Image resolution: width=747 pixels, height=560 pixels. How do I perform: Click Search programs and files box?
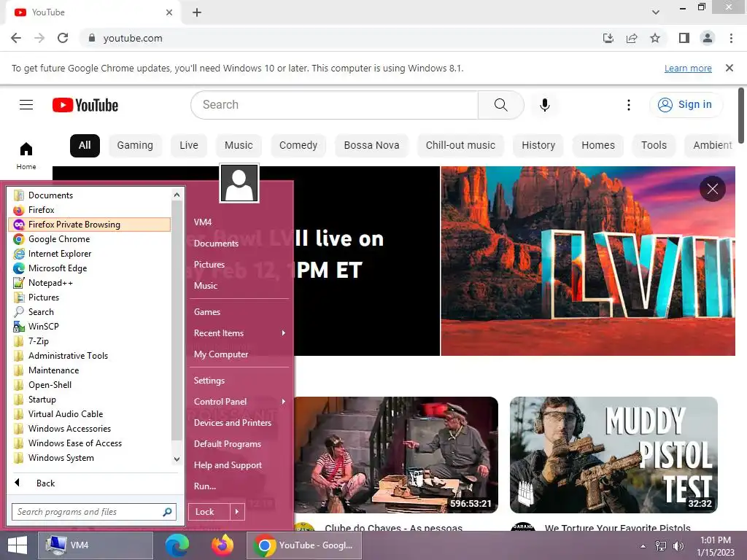coord(94,512)
